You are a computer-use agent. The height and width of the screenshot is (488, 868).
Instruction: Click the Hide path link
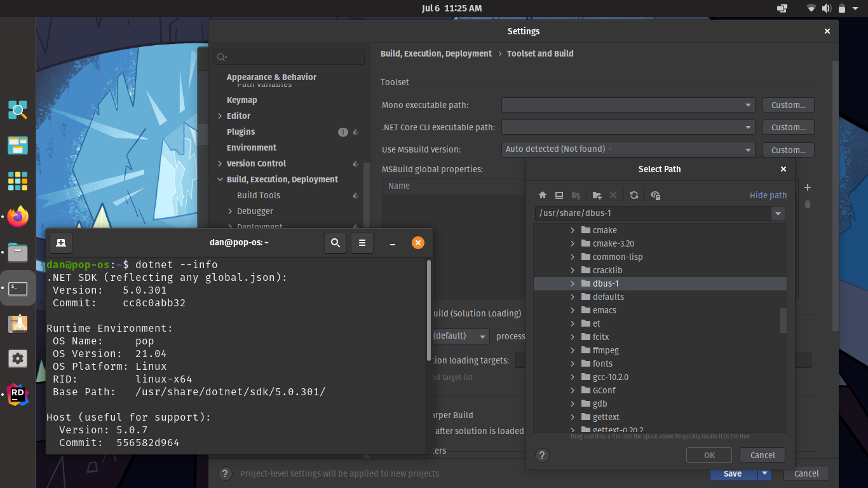click(x=768, y=195)
